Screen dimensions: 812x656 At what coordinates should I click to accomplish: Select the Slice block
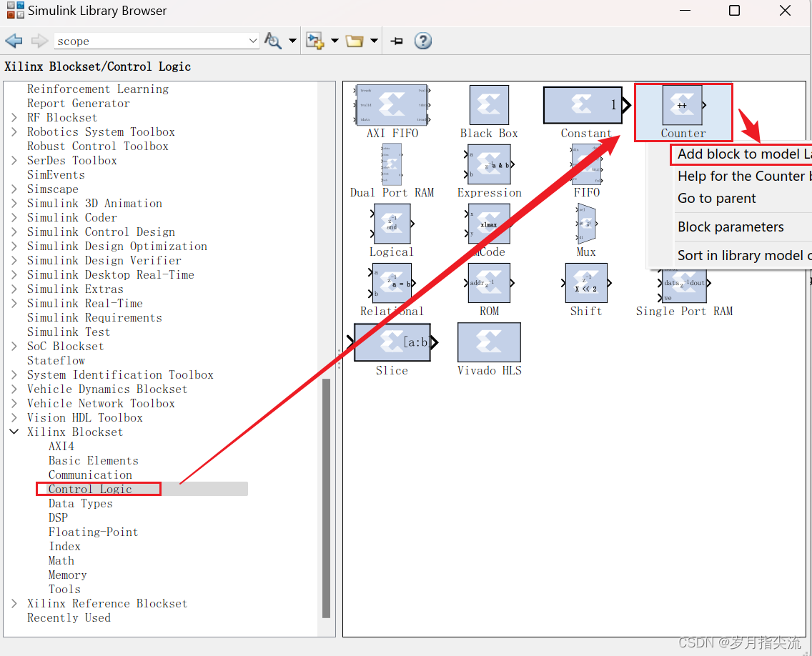click(x=392, y=342)
